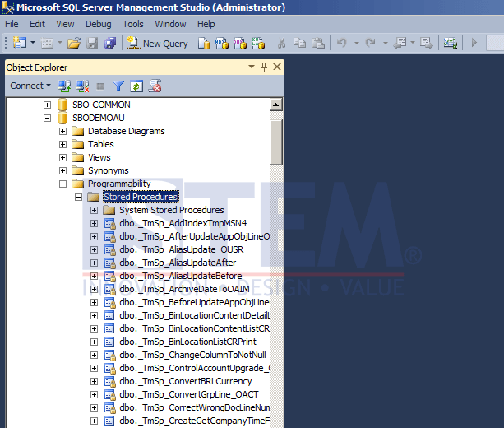Click the Delete script icon in Object Explorer

(155, 86)
